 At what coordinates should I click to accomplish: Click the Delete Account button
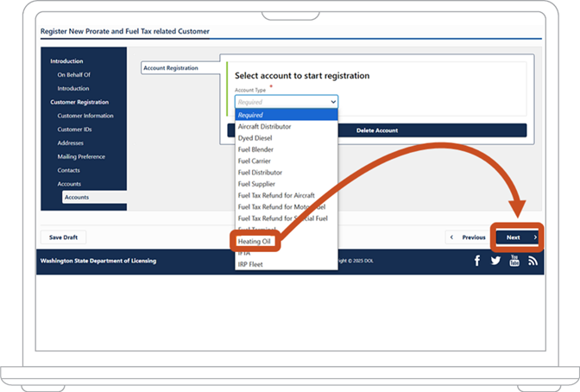click(x=377, y=130)
